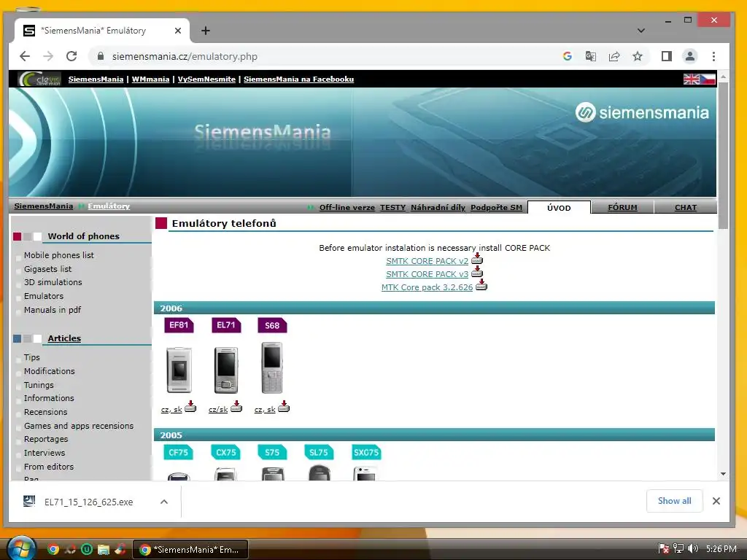Open Off-line verze link
747x560 pixels.
347,208
